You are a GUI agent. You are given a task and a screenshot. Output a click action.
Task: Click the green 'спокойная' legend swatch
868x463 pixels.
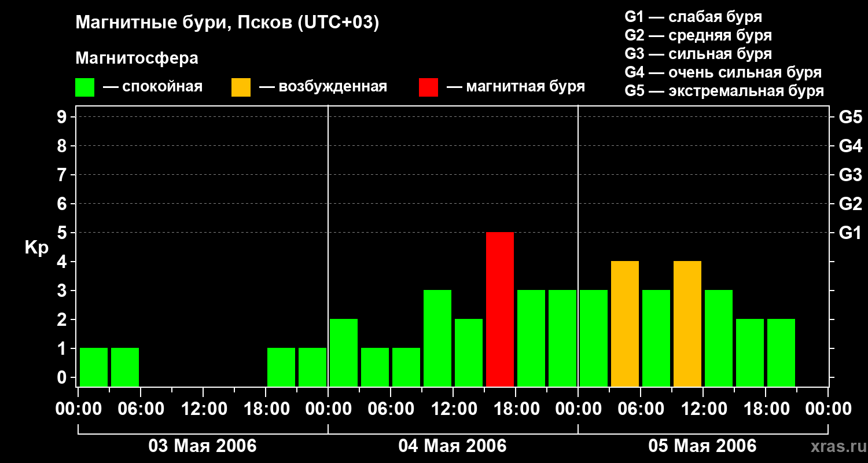pos(85,87)
